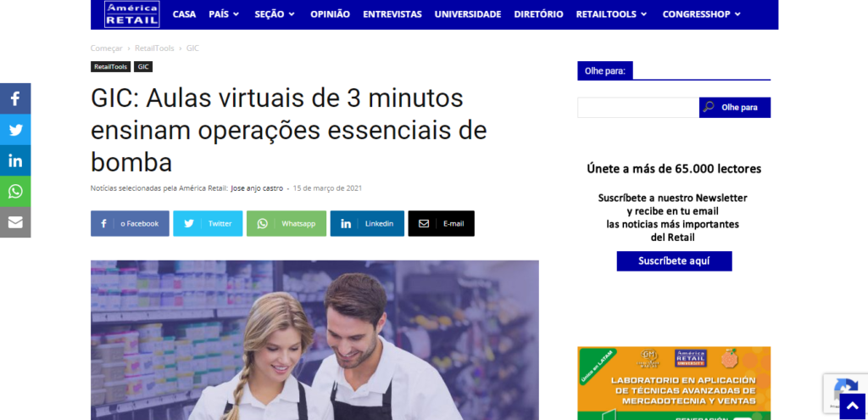Screen dimensions: 868x420
Task: Click the América Retail logo
Action: coord(131,14)
